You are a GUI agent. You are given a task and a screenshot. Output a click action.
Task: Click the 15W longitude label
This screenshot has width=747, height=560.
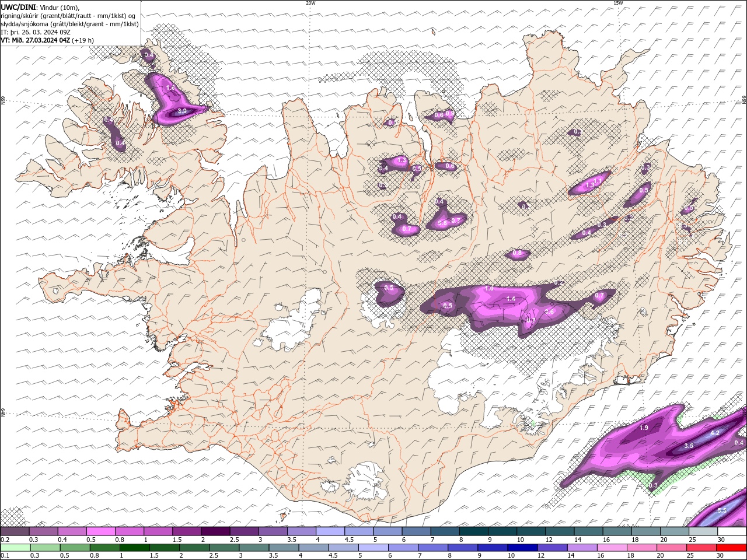pyautogui.click(x=618, y=3)
